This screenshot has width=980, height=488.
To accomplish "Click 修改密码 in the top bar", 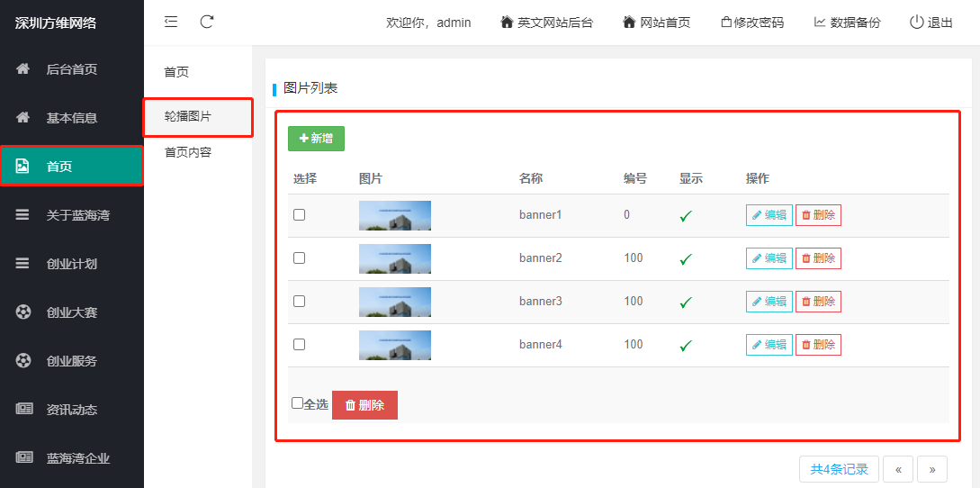I will pyautogui.click(x=752, y=23).
